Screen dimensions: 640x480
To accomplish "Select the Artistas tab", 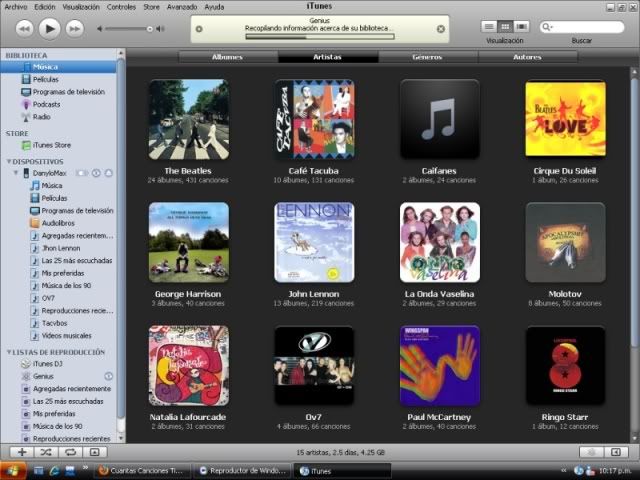I will coord(328,57).
